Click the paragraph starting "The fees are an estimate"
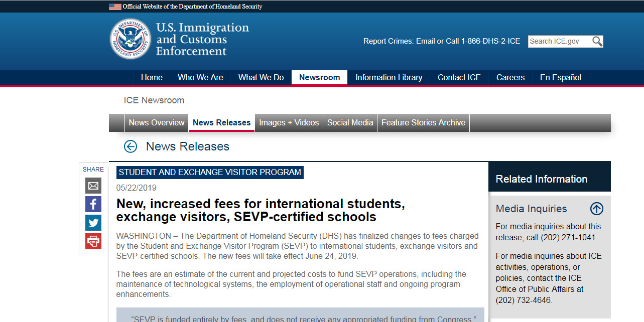Viewport: 644px width, 322px height. pyautogui.click(x=291, y=284)
